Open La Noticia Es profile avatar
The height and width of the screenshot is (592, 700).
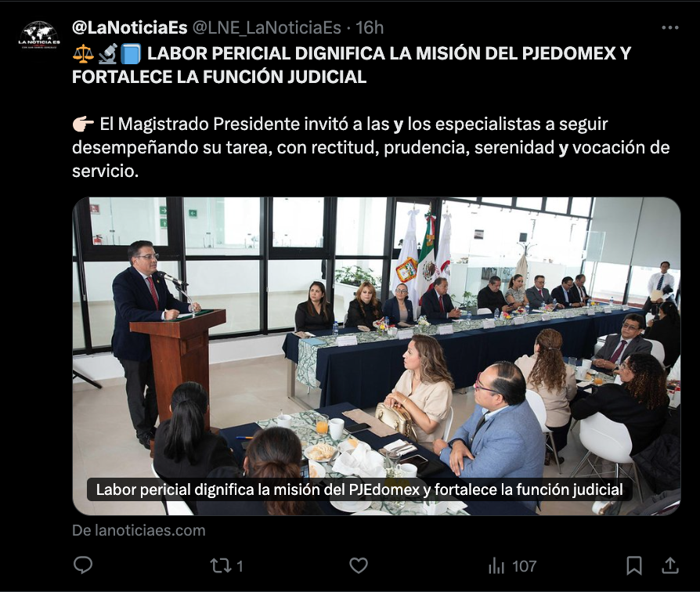[x=39, y=35]
